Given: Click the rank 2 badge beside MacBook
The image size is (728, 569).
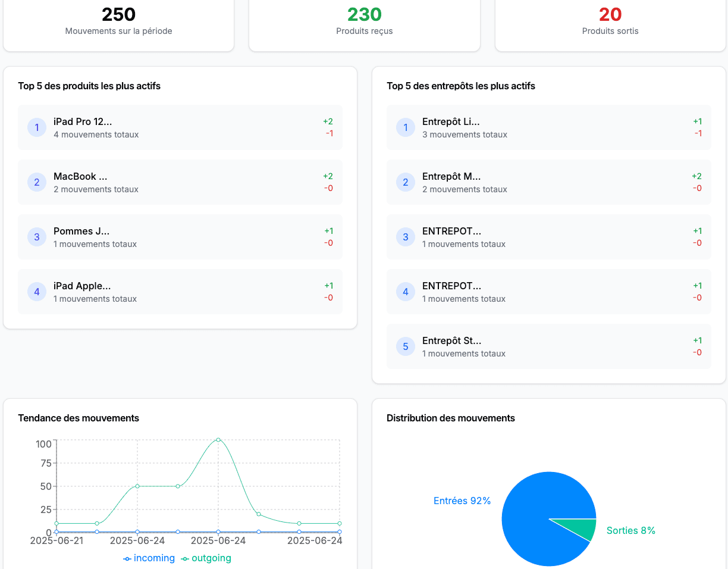Looking at the screenshot, I should tap(37, 182).
